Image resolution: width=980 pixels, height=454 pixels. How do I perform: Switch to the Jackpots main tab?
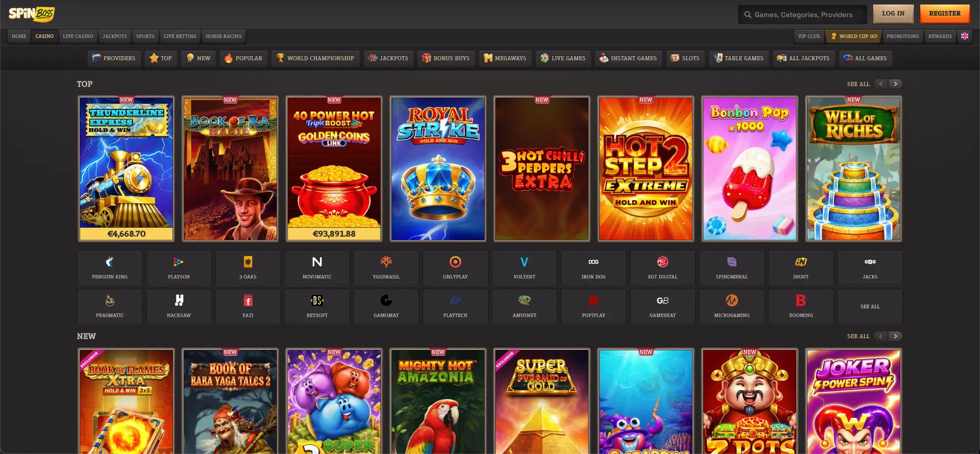pos(114,36)
